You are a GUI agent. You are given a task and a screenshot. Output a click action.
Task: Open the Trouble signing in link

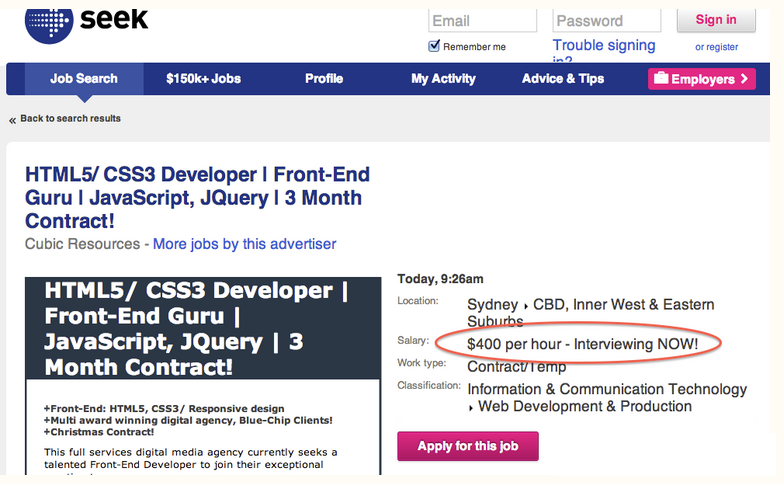(x=604, y=46)
